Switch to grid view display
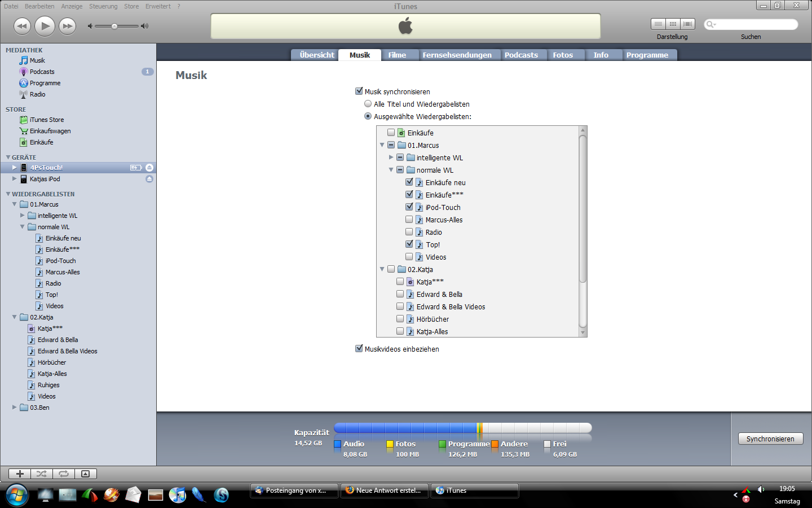Viewport: 812px width, 508px height. 673,24
